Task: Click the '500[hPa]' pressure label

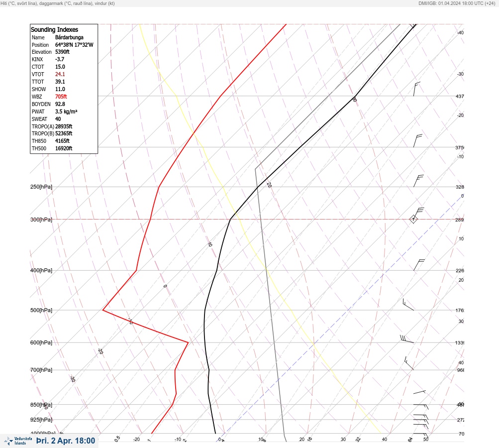Action: coord(41,310)
